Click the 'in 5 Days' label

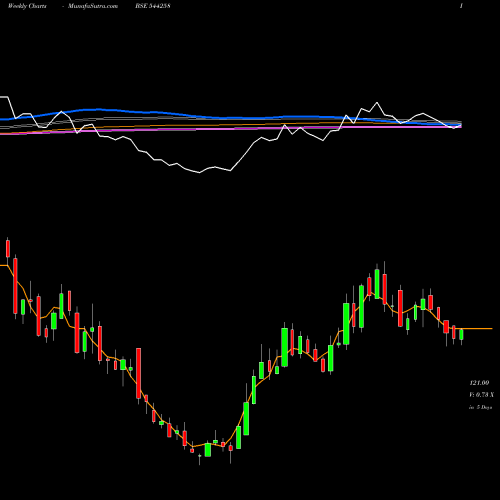[480, 407]
